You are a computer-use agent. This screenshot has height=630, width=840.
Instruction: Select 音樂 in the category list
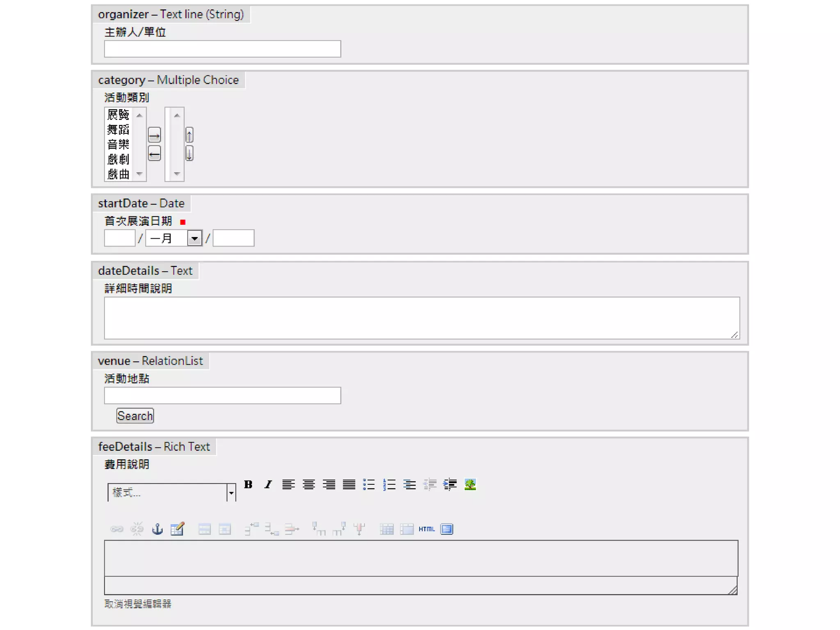click(x=118, y=144)
